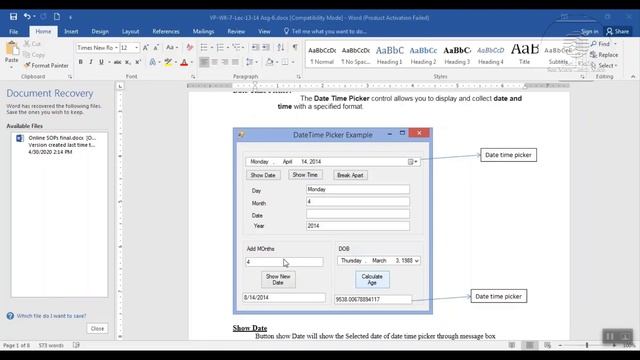
Task: Click the Replace command in Editing group
Action: [x=604, y=55]
